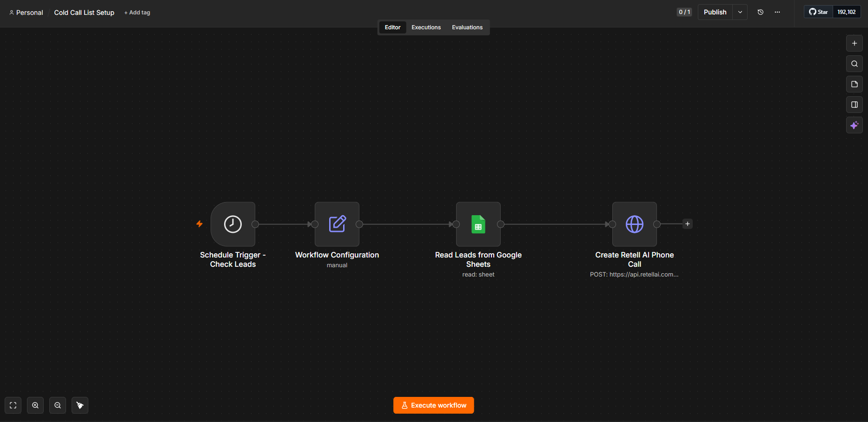This screenshot has height=422, width=868.
Task: Switch to the Evaluations tab
Action: (x=467, y=27)
